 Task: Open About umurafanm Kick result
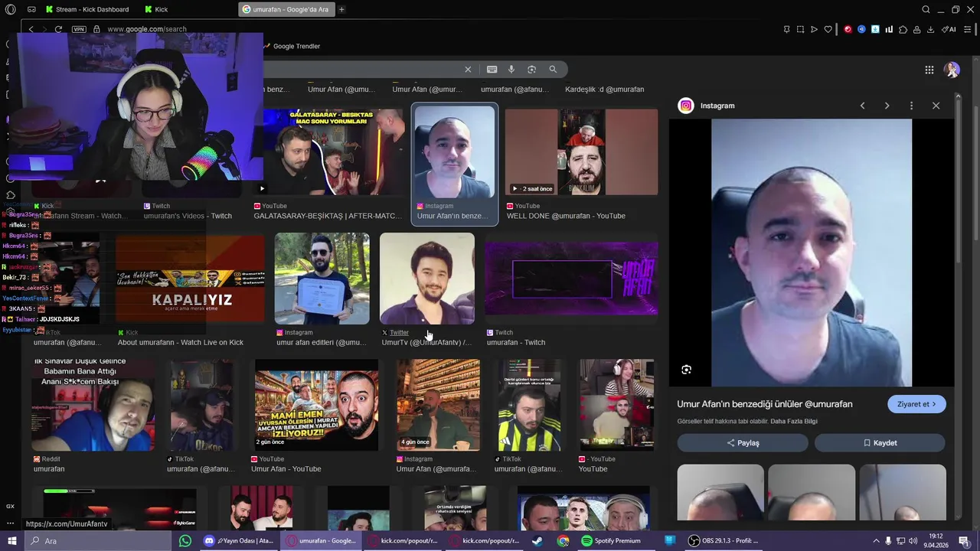coord(190,279)
